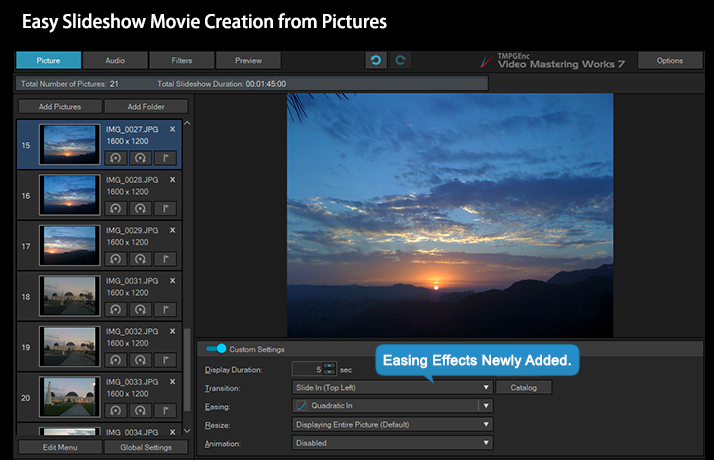Decrease Display Duration with the down arrow
The image size is (714, 460).
pos(329,372)
